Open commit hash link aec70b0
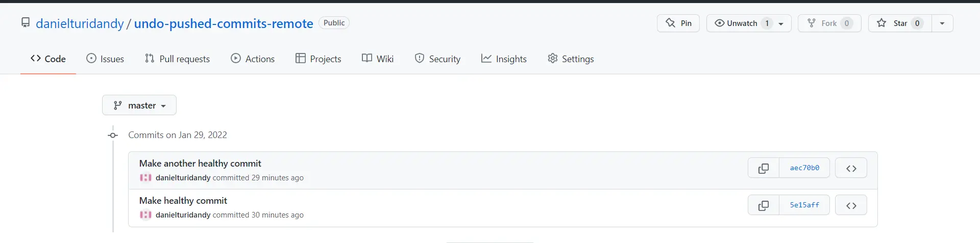The width and height of the screenshot is (980, 243). pos(804,168)
